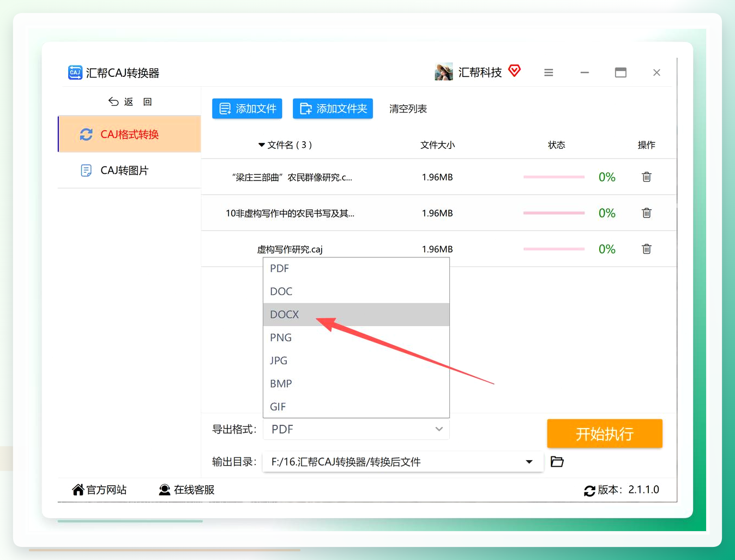Delete the 虚构写作研究.caj file row
The image size is (735, 560).
point(647,249)
